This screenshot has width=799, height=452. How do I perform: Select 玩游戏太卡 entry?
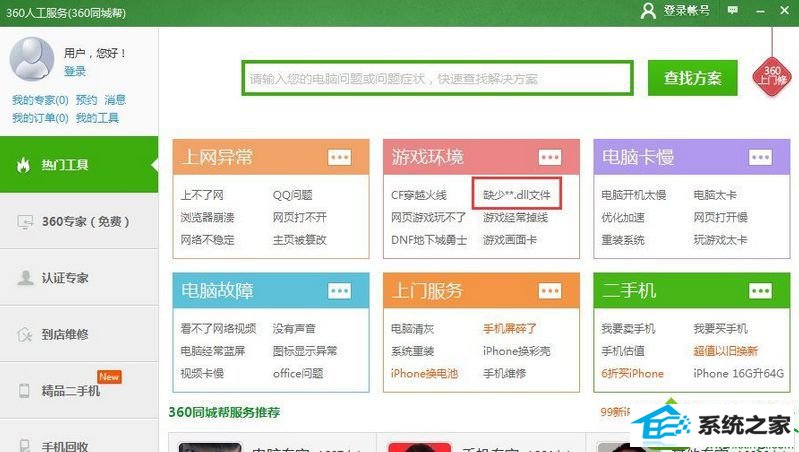[721, 240]
